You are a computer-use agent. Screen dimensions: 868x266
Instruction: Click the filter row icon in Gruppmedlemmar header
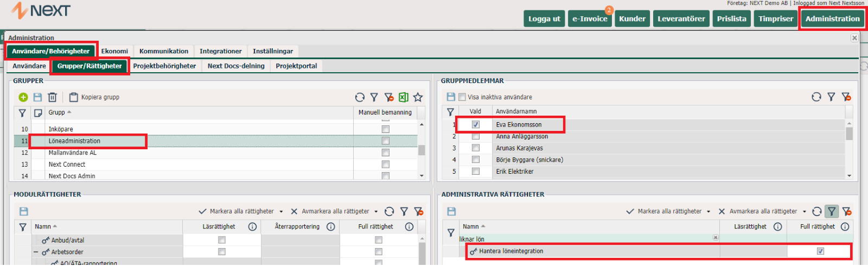pos(450,112)
